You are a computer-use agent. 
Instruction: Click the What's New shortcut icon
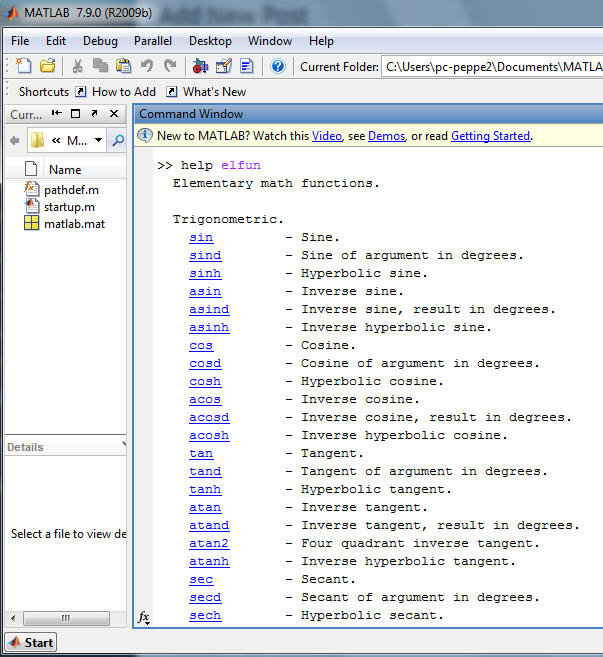click(171, 91)
